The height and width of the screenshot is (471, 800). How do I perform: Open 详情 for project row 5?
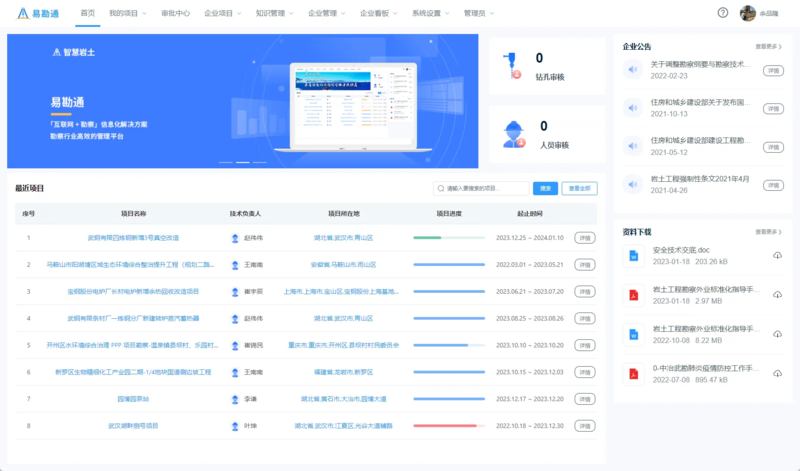coord(585,345)
